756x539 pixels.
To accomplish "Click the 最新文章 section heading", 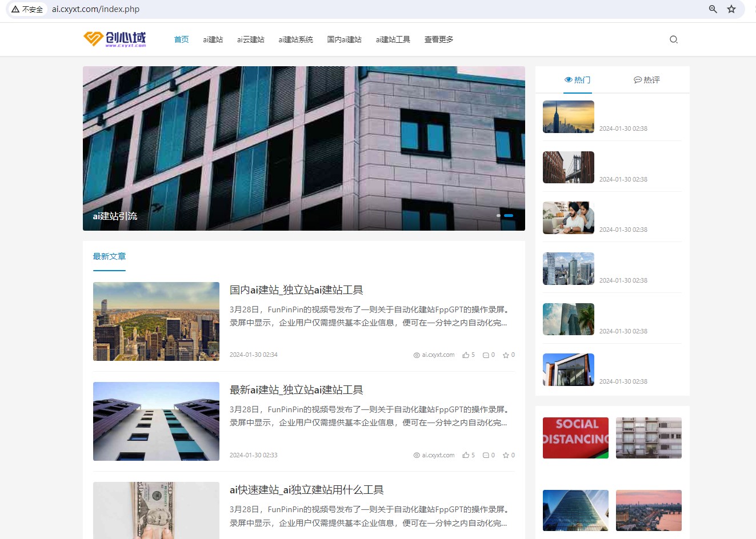I will (x=109, y=256).
